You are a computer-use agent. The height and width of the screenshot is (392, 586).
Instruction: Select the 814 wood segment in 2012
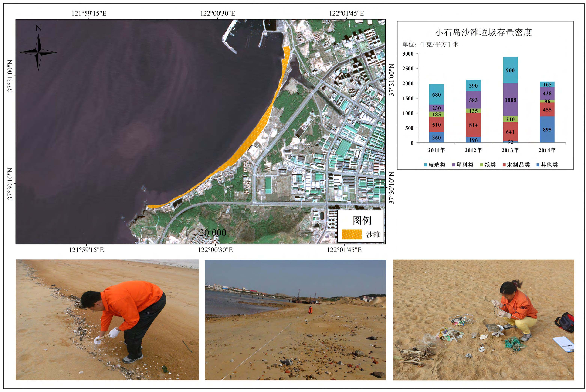473,125
